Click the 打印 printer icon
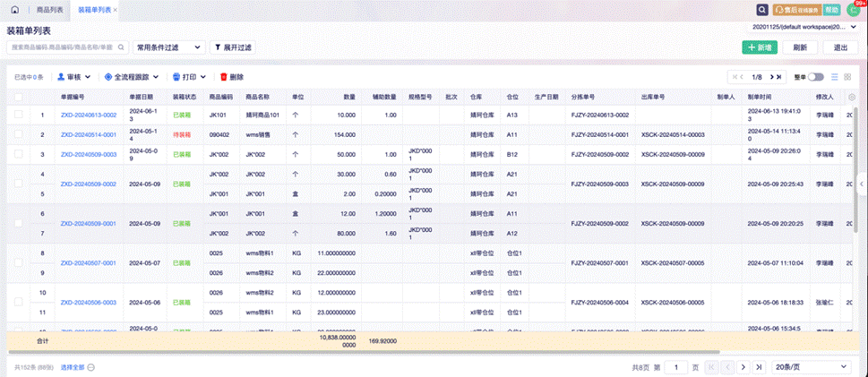868x377 pixels. 176,77
